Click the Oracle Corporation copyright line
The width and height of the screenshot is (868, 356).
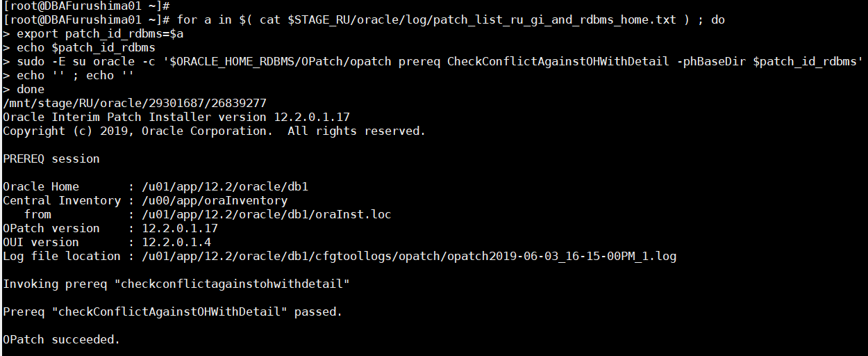214,131
